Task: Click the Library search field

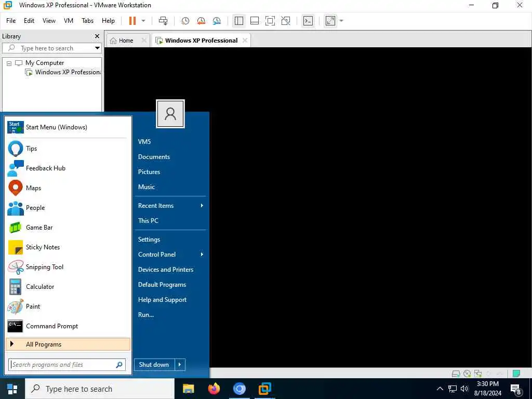Action: pyautogui.click(x=47, y=48)
